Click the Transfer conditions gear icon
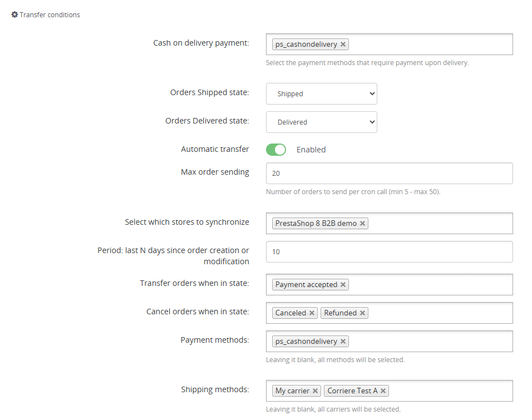The image size is (532, 420). coord(14,14)
